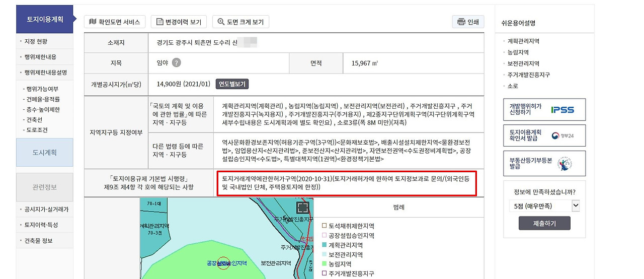Viewport: 644px width, 279px height.
Task: Click the help question mark next to 임야
Action: (x=176, y=63)
